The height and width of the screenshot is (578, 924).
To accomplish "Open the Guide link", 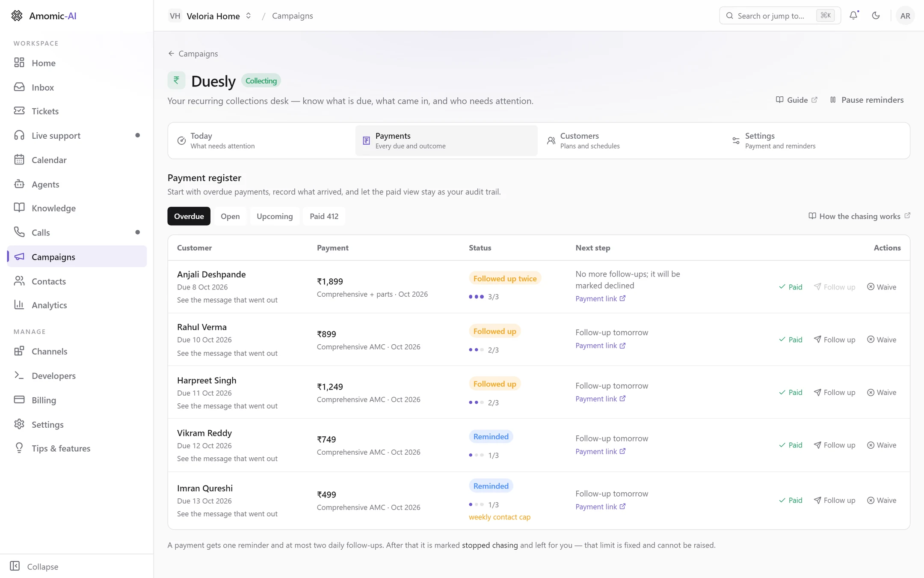I will click(797, 100).
